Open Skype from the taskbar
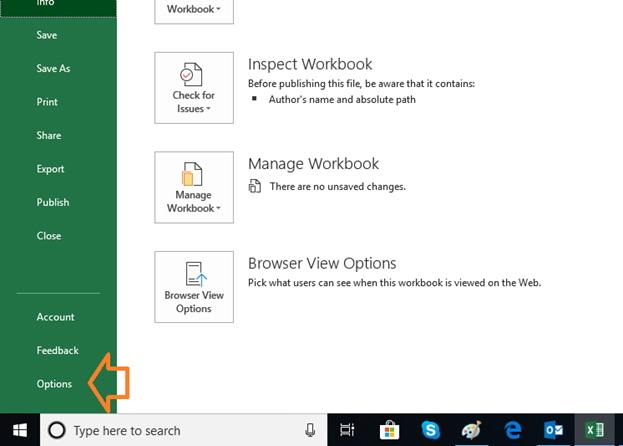 tap(428, 430)
